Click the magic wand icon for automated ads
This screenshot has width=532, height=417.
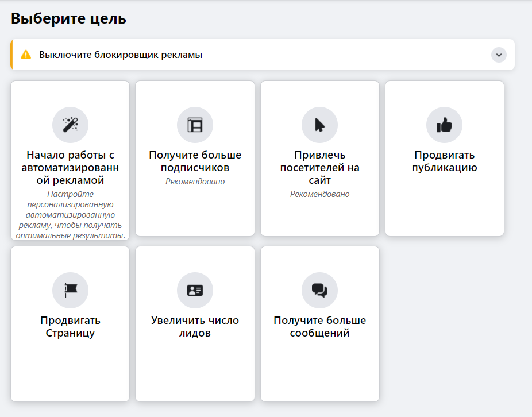click(70, 125)
